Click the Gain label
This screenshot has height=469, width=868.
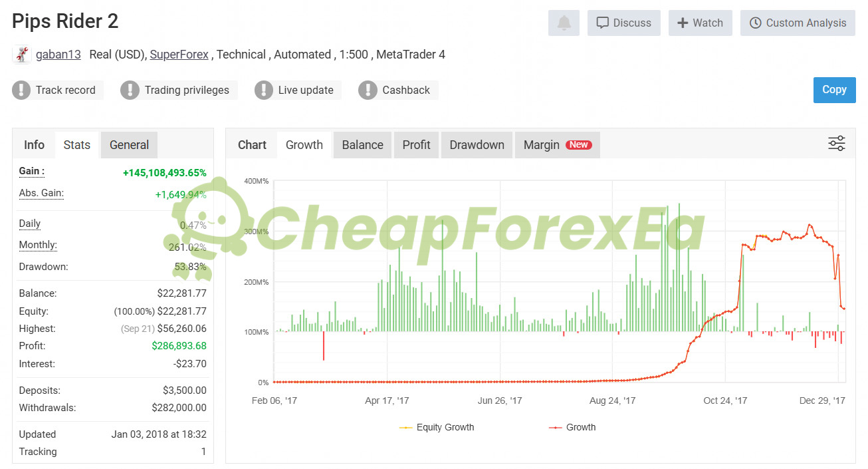32,171
